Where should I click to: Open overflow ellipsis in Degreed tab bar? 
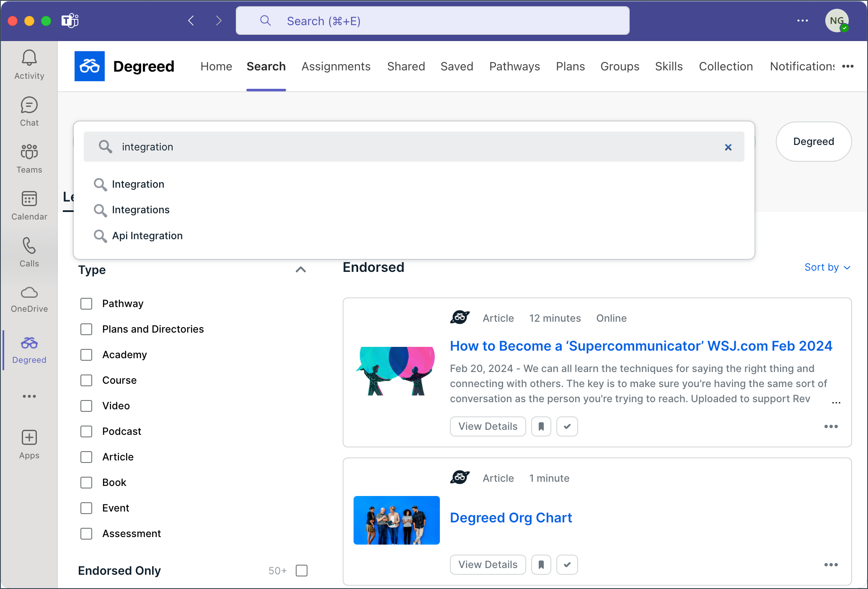848,66
